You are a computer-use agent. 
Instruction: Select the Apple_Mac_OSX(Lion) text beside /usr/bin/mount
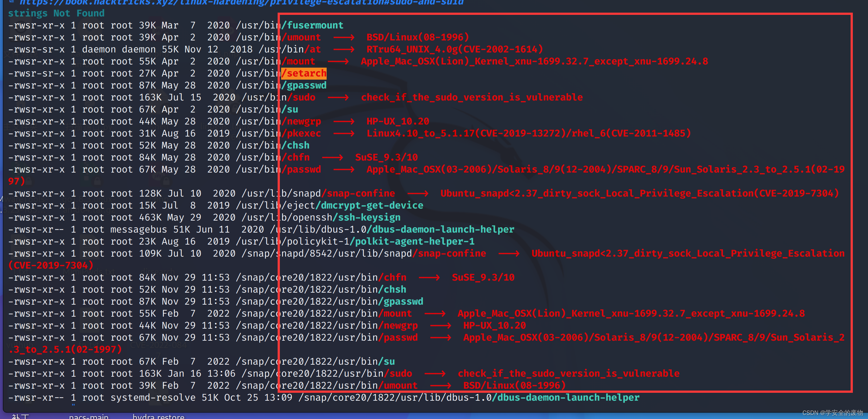pyautogui.click(x=534, y=62)
